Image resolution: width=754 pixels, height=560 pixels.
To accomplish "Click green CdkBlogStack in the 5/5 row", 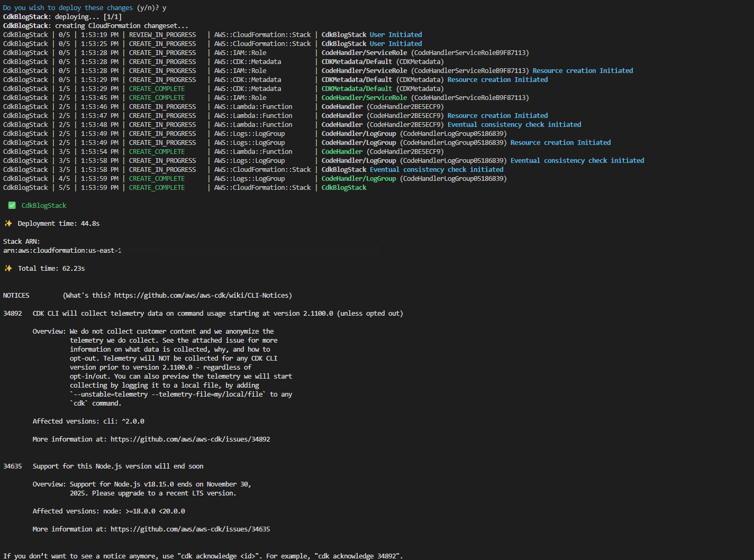I will point(343,187).
